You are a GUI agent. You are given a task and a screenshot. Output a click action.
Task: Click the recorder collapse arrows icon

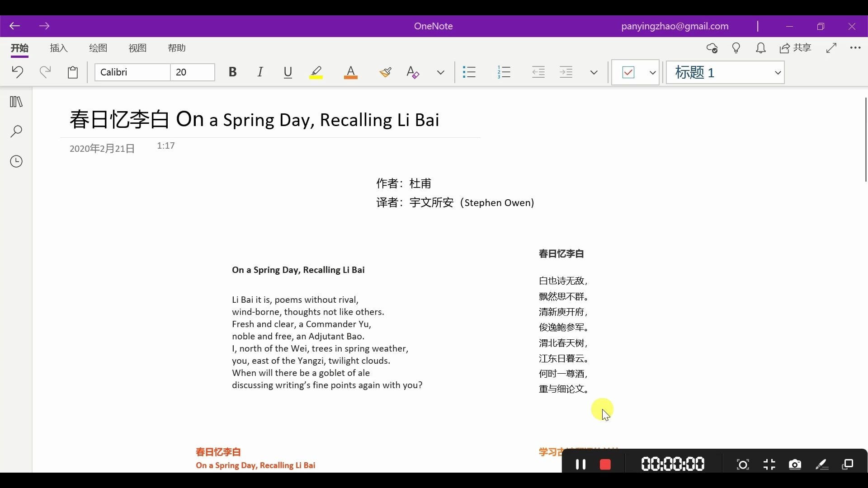coord(769,465)
